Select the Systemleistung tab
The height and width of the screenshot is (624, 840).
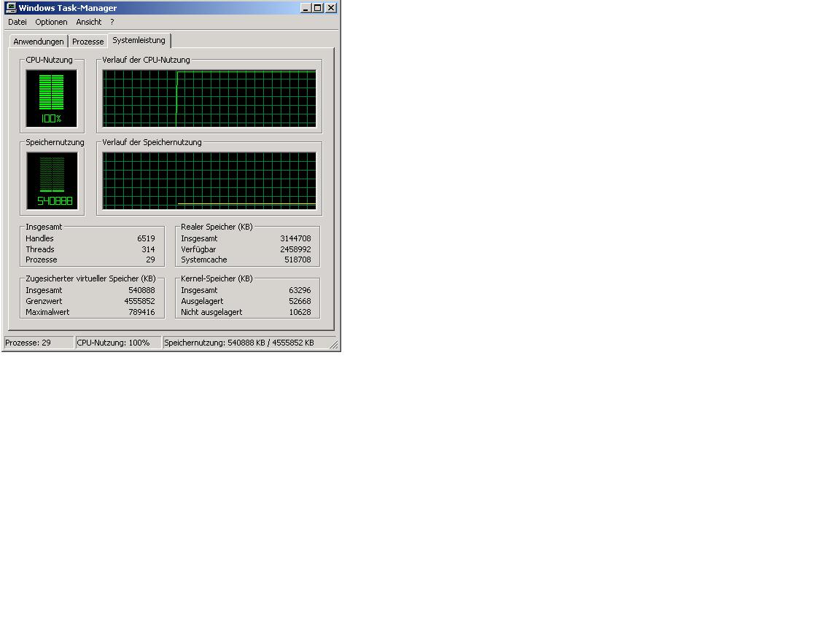[139, 40]
